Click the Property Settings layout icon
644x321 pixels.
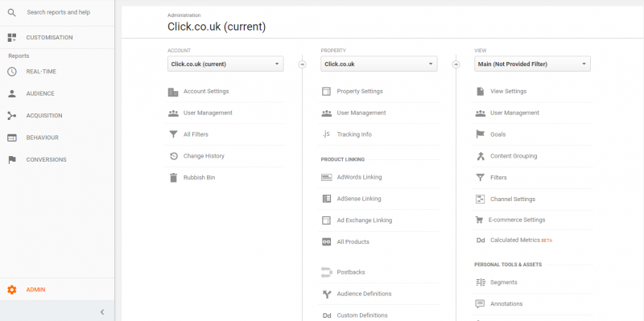326,92
